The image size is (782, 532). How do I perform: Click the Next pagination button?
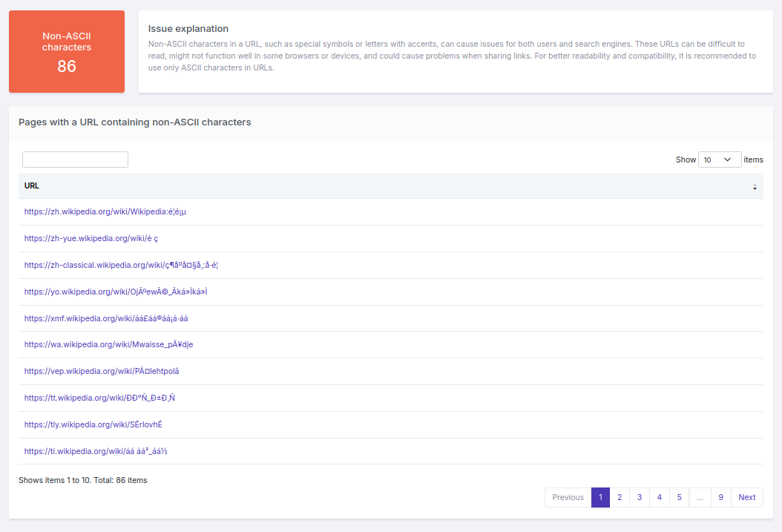point(747,498)
